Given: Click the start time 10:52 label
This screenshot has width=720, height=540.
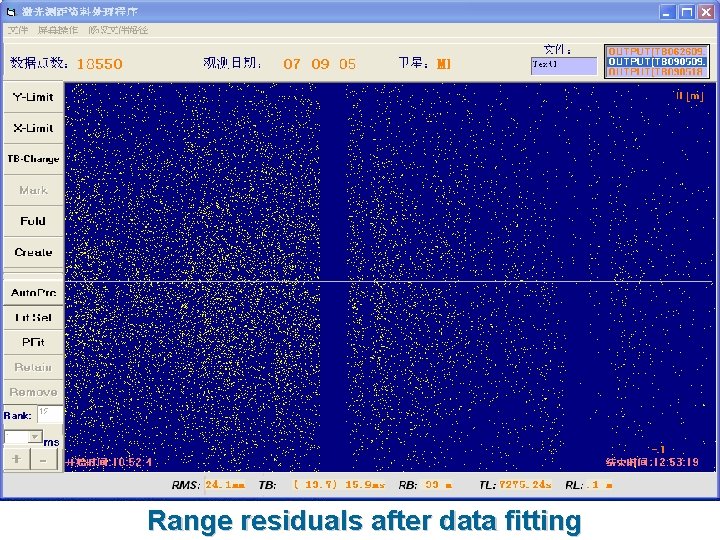Looking at the screenshot, I should (x=109, y=462).
